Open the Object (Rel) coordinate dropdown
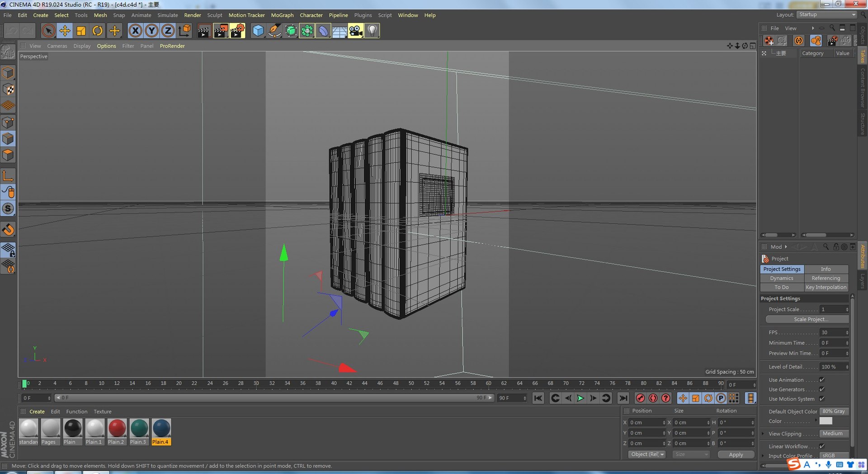The image size is (868, 474). (x=647, y=455)
